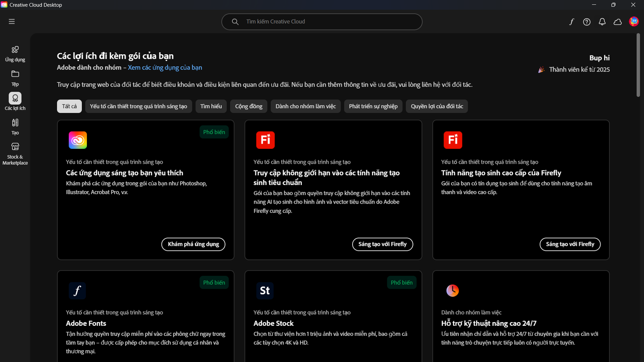The image size is (644, 362).
Task: Click the Creative Cloud app logo card icon
Action: click(78, 140)
